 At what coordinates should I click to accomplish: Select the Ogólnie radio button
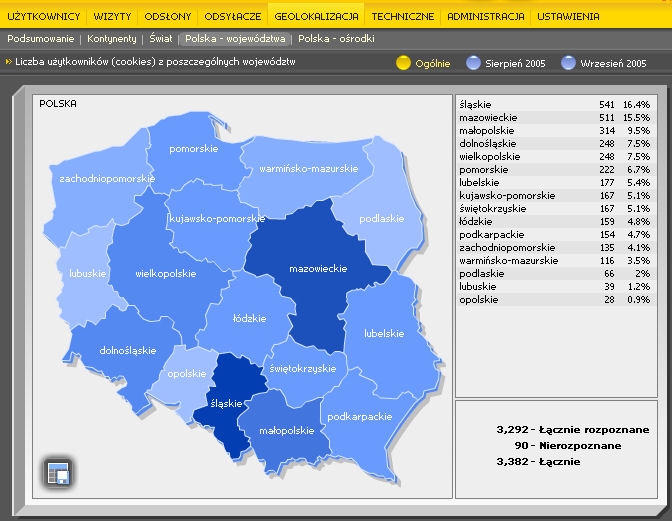pos(403,63)
